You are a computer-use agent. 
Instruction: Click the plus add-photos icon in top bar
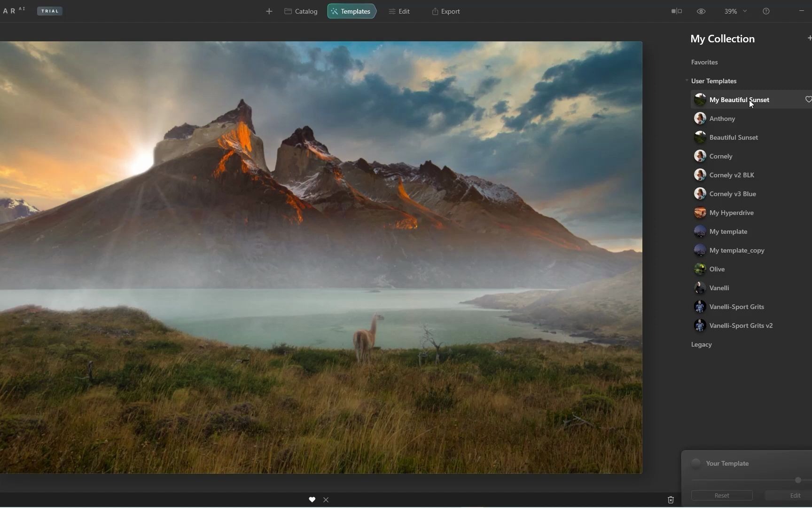[x=269, y=11]
